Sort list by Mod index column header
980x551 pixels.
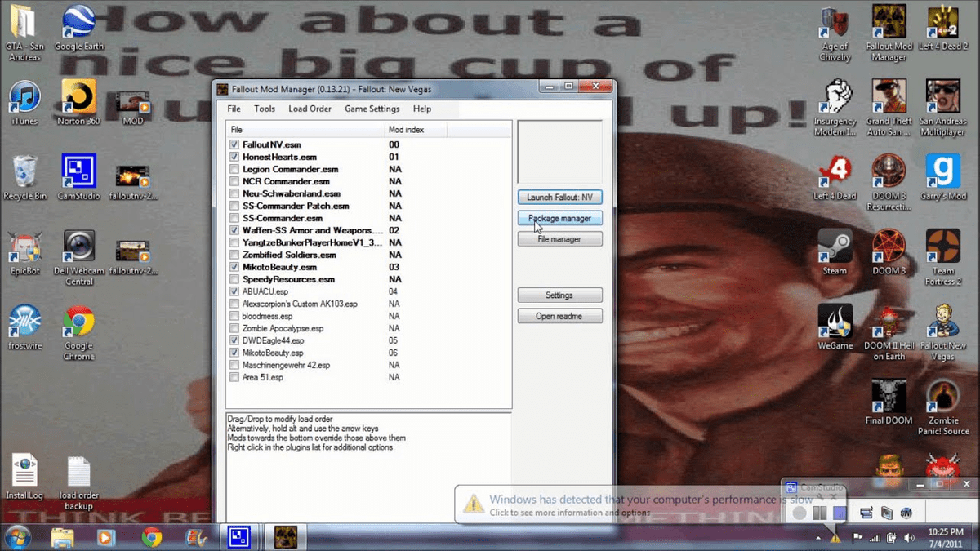(x=415, y=130)
